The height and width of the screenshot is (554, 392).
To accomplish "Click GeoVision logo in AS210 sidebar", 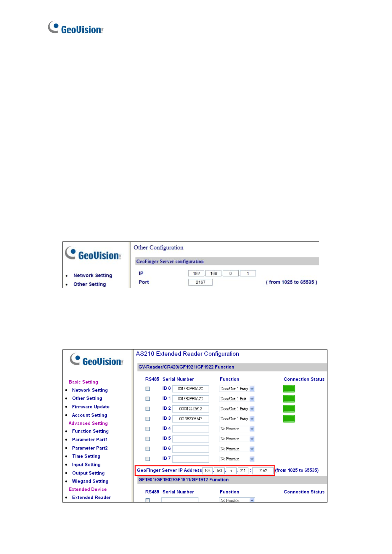I will [97, 360].
